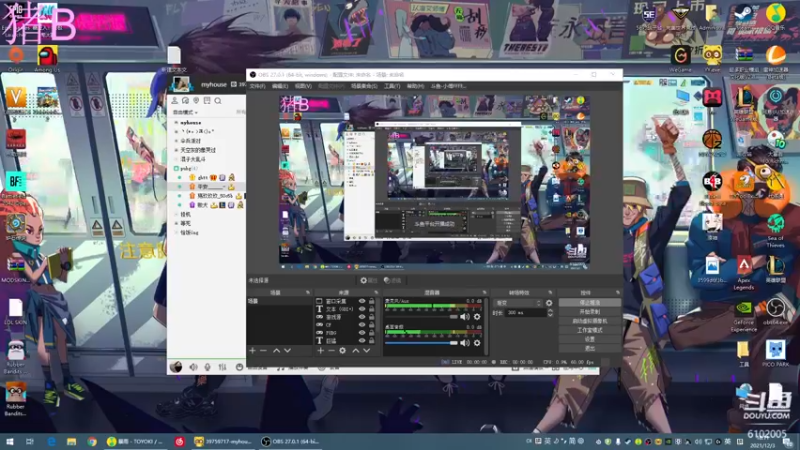Move the selected source down
800x450 pixels.
point(366,351)
